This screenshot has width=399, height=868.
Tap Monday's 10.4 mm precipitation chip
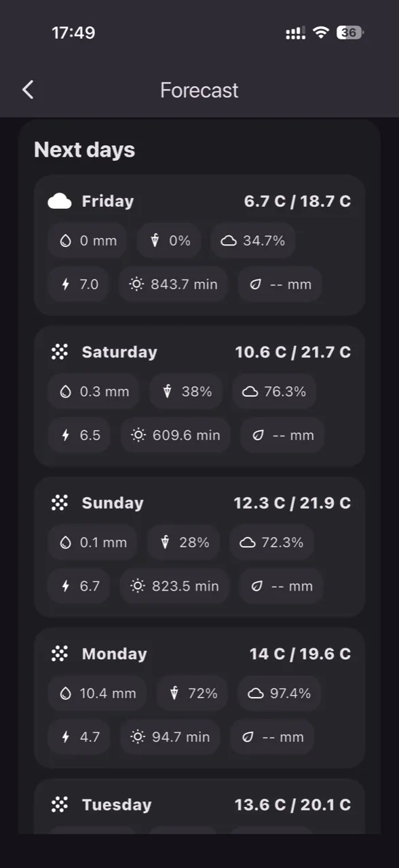click(97, 693)
